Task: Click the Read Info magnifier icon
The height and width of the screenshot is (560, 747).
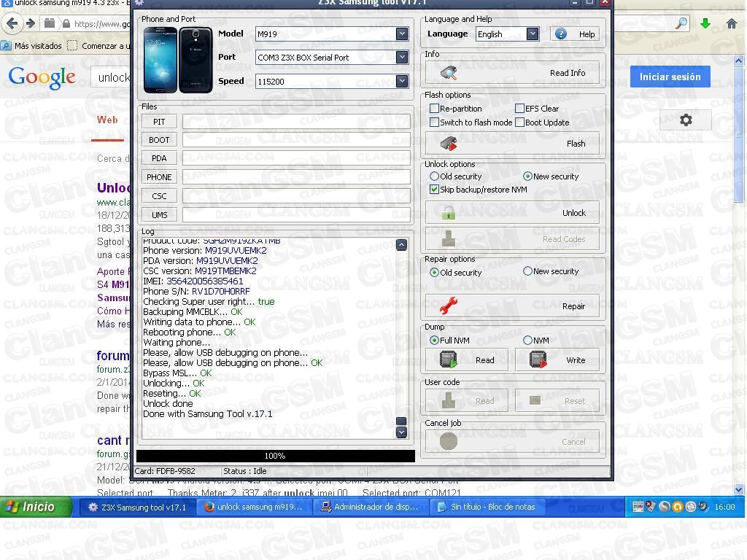Action: pyautogui.click(x=449, y=73)
